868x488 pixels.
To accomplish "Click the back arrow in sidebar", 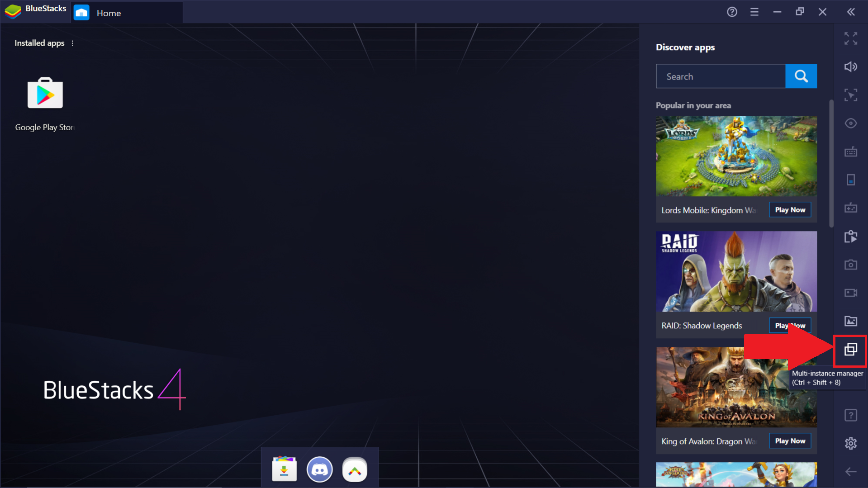I will click(x=850, y=472).
